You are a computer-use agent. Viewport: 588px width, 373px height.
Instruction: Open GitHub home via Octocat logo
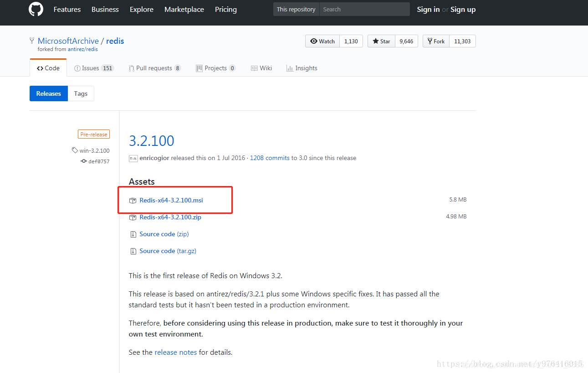pyautogui.click(x=36, y=9)
